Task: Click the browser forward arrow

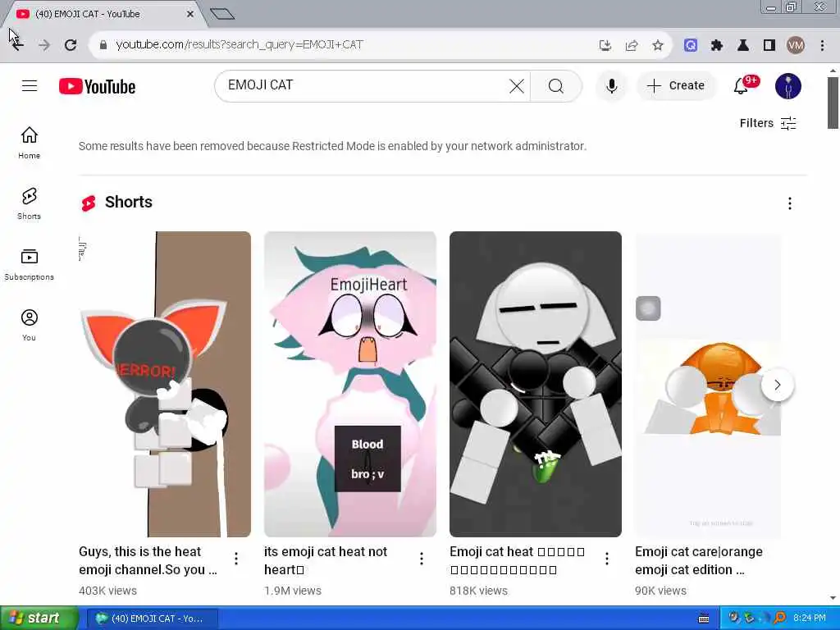Action: point(44,45)
